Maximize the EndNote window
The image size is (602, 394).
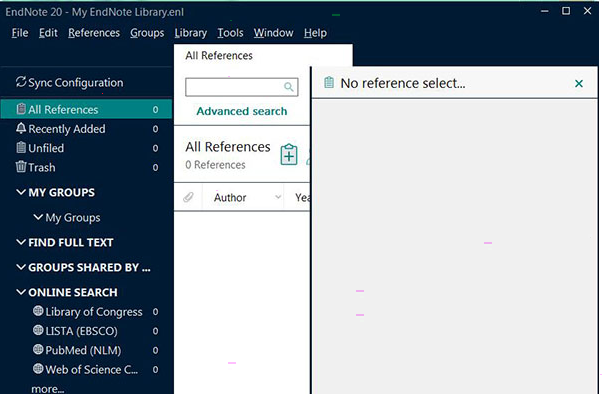(566, 11)
